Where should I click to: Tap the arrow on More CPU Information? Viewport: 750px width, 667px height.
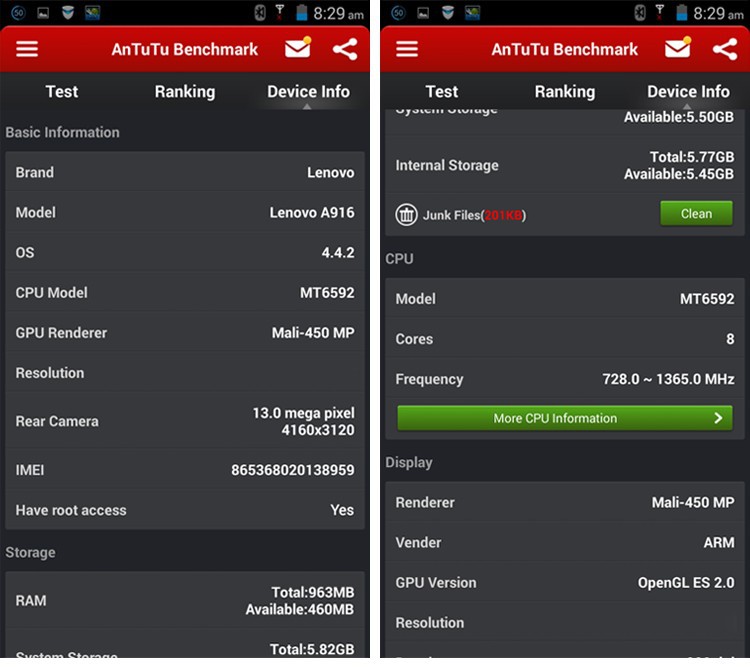(x=718, y=418)
